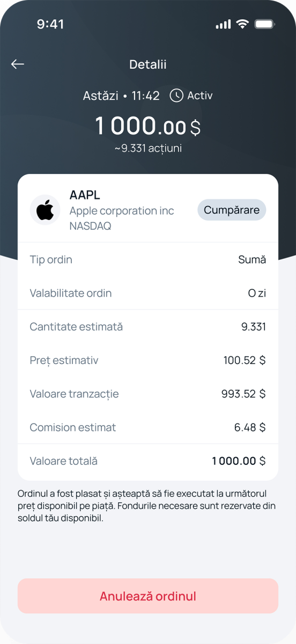The width and height of the screenshot is (296, 644).
Task: Tap the Comision estimat label
Action: 73,427
